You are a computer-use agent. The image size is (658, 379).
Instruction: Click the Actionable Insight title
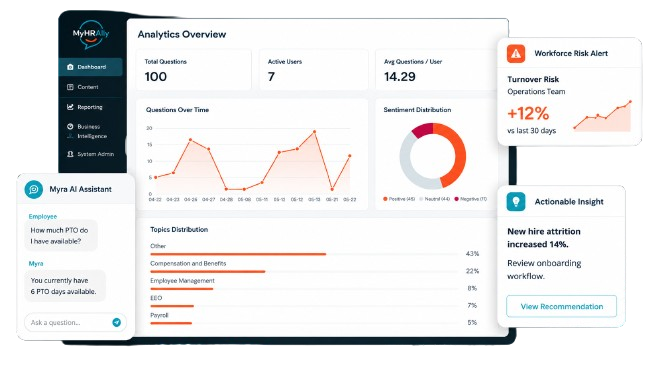coord(569,202)
